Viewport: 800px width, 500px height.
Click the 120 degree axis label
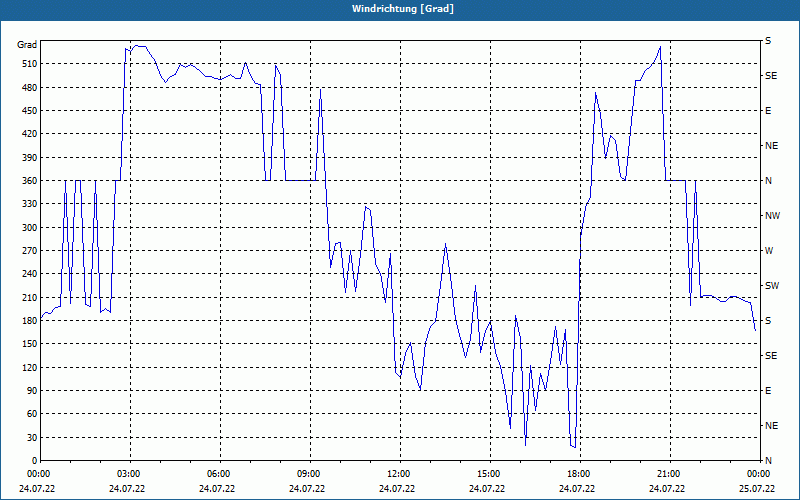(30, 367)
